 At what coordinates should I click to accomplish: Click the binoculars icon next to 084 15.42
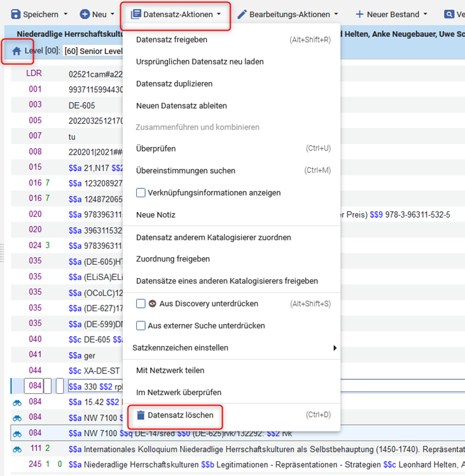[17, 402]
